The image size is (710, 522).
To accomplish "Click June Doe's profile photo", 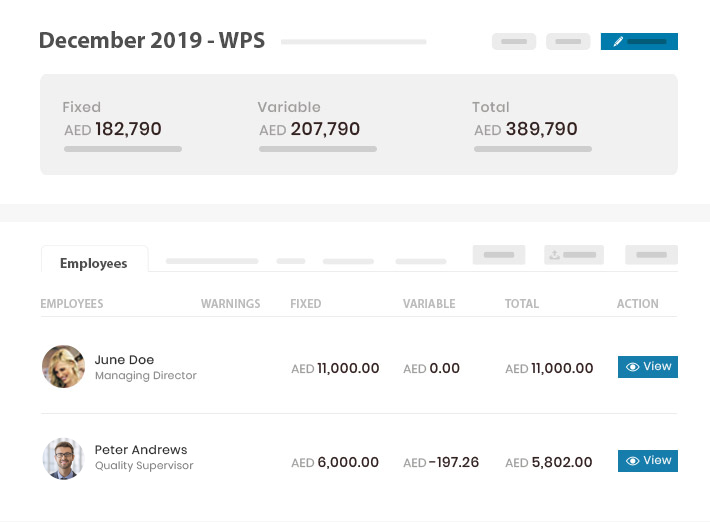I will click(63, 366).
